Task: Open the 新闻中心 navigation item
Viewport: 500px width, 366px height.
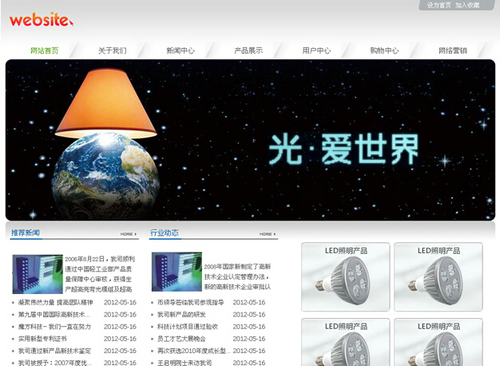Action: pyautogui.click(x=180, y=51)
